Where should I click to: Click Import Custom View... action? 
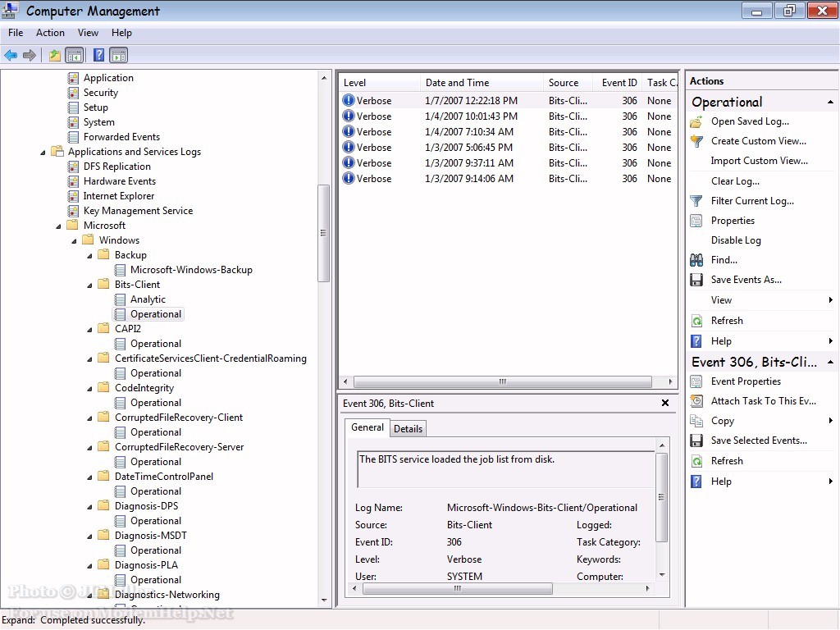pos(759,161)
